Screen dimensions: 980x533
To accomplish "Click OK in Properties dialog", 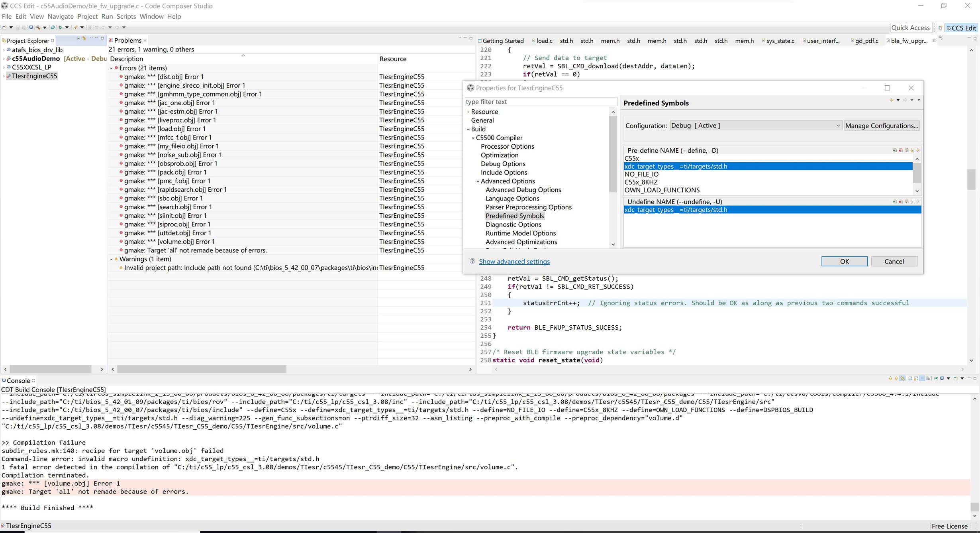I will [x=844, y=261].
